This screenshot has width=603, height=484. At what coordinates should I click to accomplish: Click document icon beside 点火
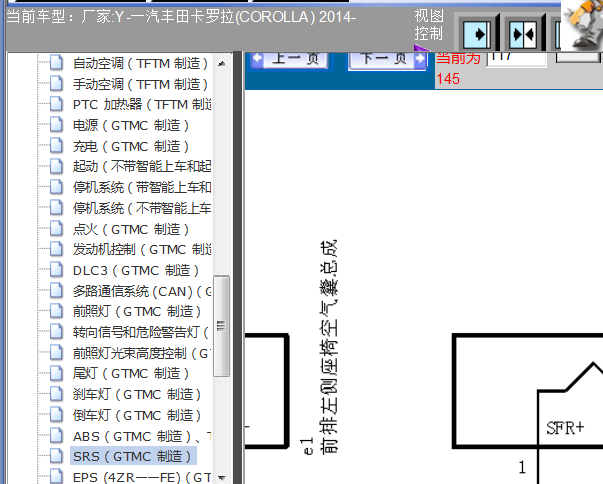tap(57, 229)
